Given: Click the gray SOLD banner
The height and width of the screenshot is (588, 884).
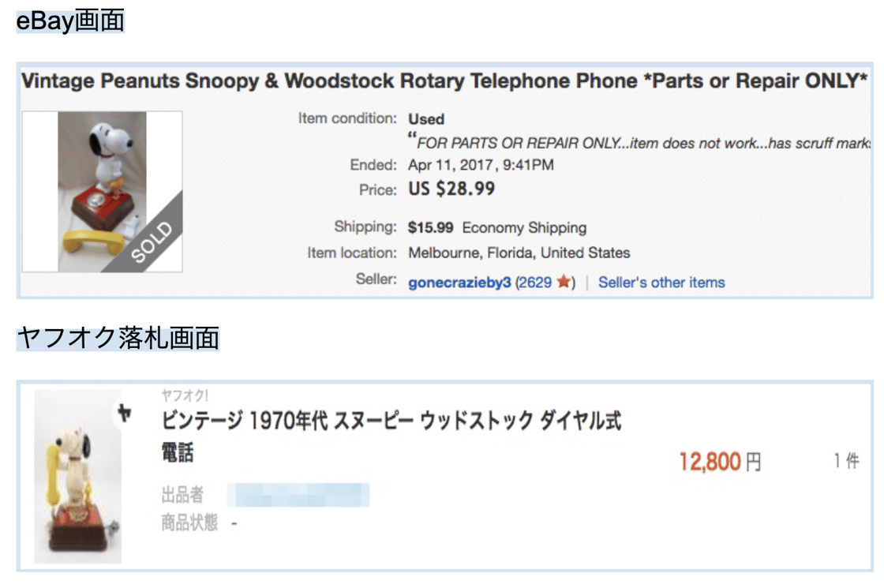Looking at the screenshot, I should pyautogui.click(x=151, y=239).
